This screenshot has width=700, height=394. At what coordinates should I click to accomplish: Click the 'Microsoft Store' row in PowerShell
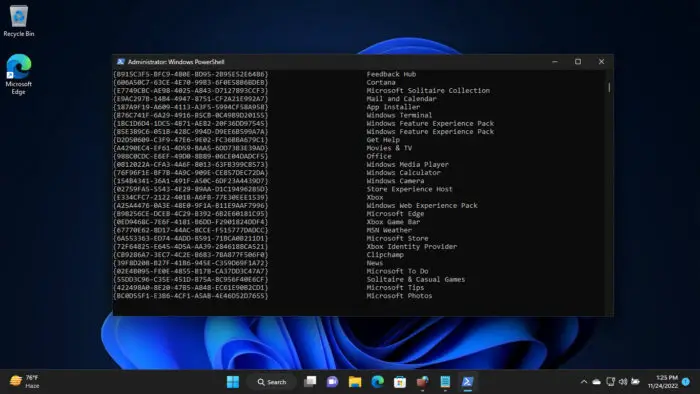(x=397, y=238)
